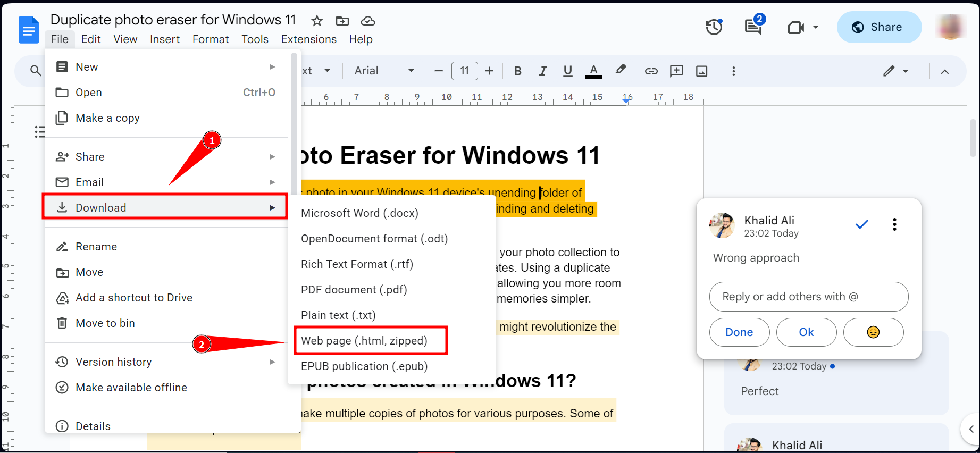Image resolution: width=980 pixels, height=453 pixels.
Task: Expand the Version history submenu
Action: [272, 362]
